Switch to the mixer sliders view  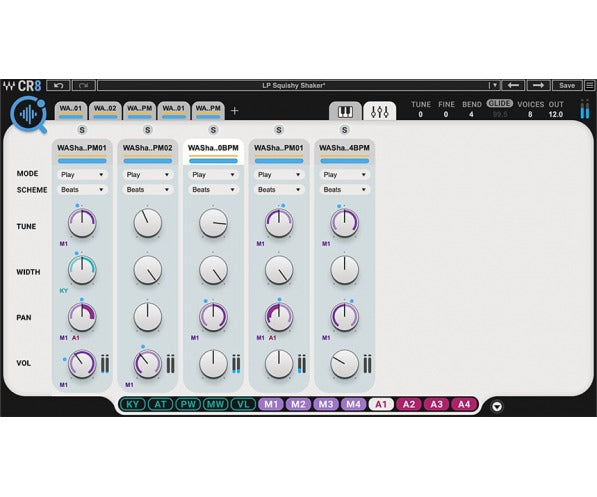[380, 112]
